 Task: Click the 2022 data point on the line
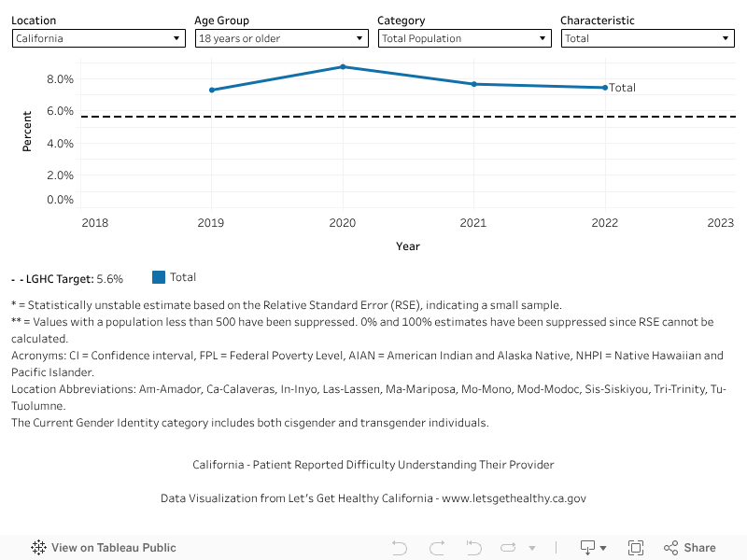click(605, 88)
